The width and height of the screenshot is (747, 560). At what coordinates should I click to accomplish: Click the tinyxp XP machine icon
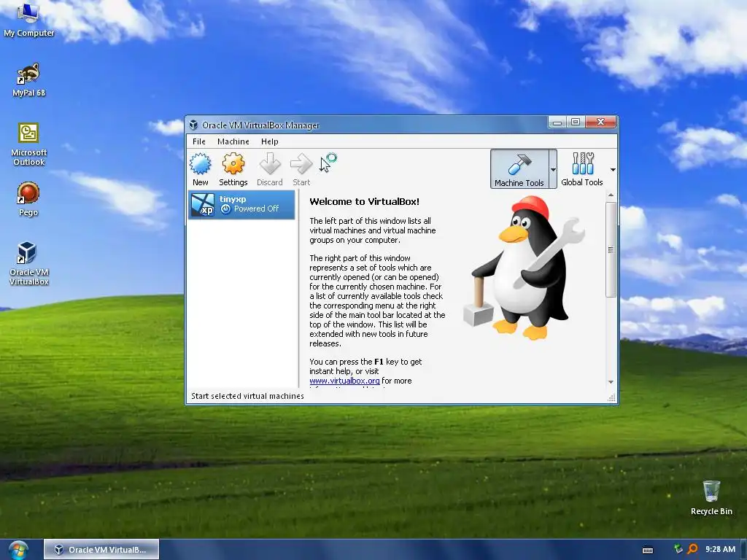point(203,205)
